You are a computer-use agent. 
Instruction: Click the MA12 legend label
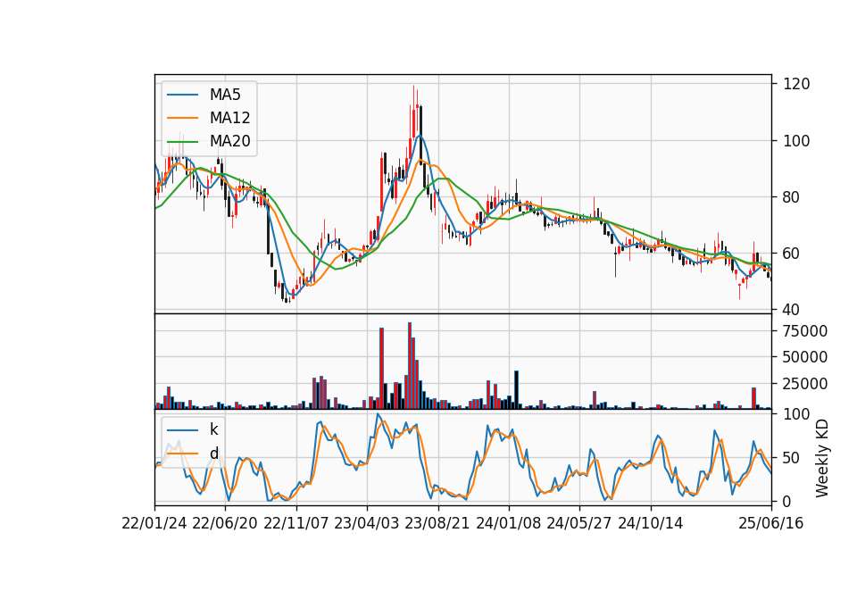point(229,118)
